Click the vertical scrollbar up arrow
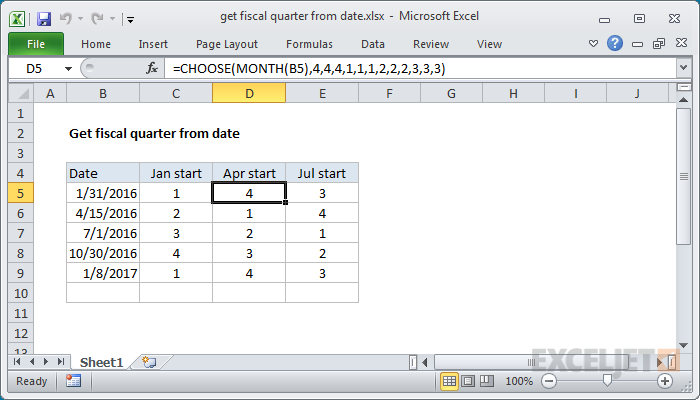The height and width of the screenshot is (400, 700). pyautogui.click(x=683, y=100)
